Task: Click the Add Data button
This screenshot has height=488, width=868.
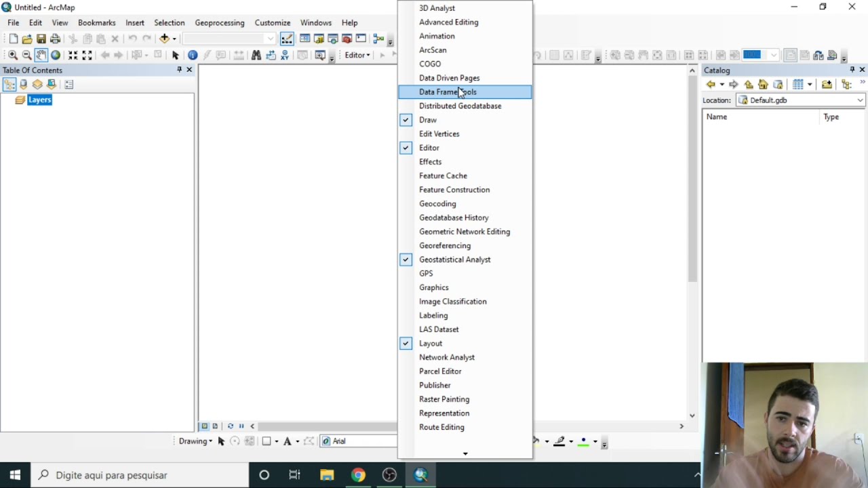Action: (x=163, y=39)
